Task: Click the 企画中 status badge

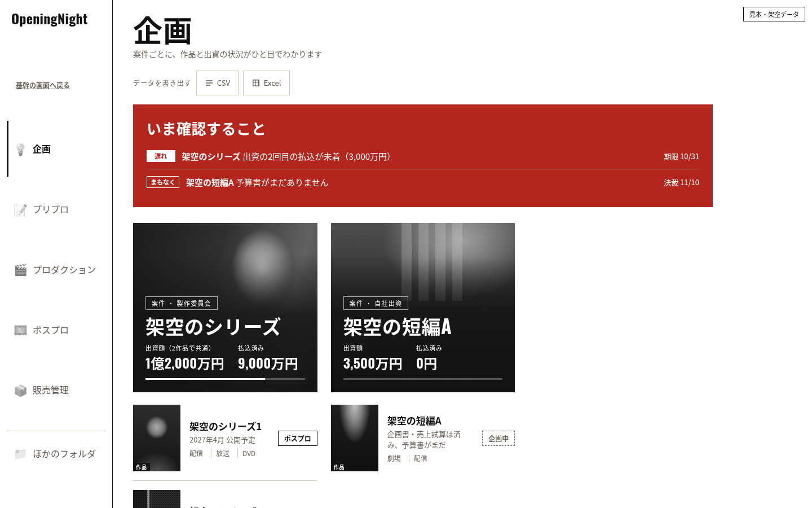Action: (x=498, y=439)
